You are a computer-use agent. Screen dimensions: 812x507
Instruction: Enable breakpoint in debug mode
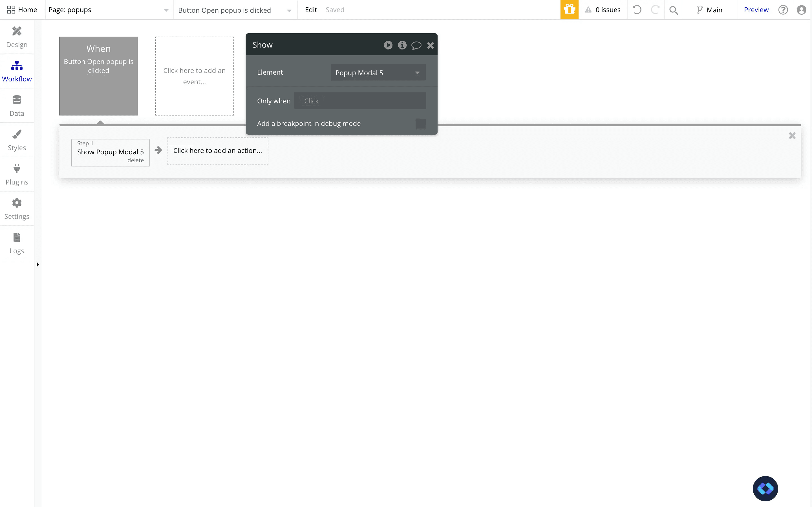pyautogui.click(x=420, y=123)
